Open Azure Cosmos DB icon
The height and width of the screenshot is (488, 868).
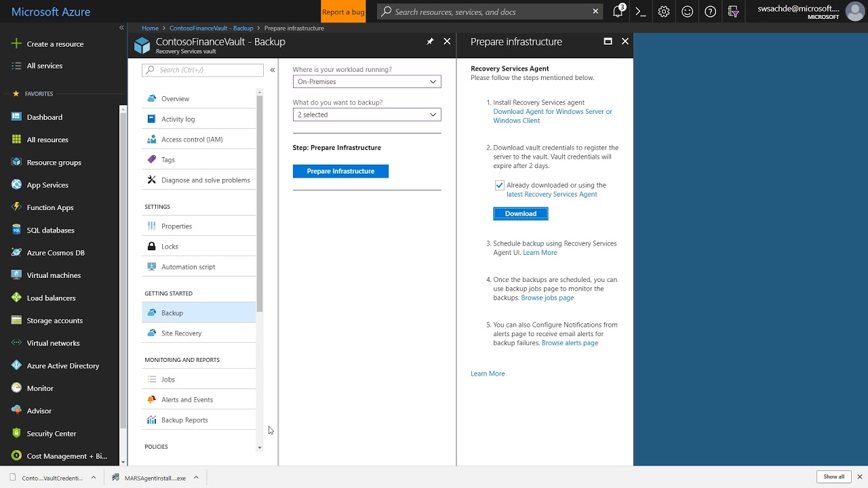(x=16, y=252)
